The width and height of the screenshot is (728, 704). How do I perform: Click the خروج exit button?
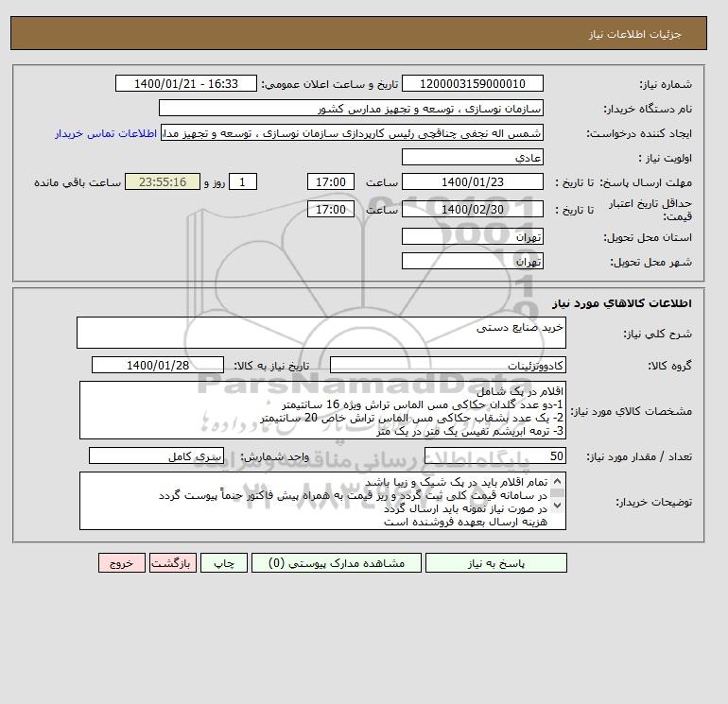(x=122, y=562)
